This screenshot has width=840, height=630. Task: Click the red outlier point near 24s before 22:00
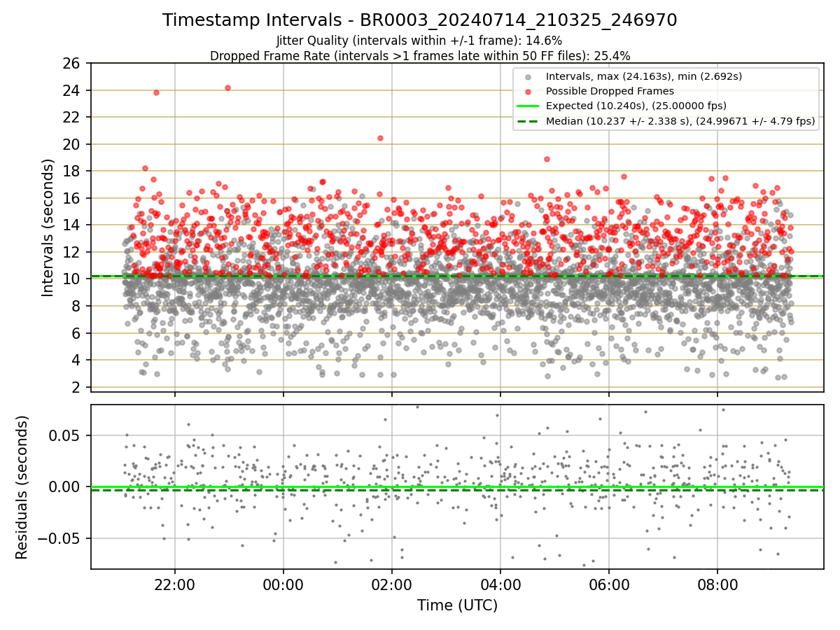click(156, 92)
